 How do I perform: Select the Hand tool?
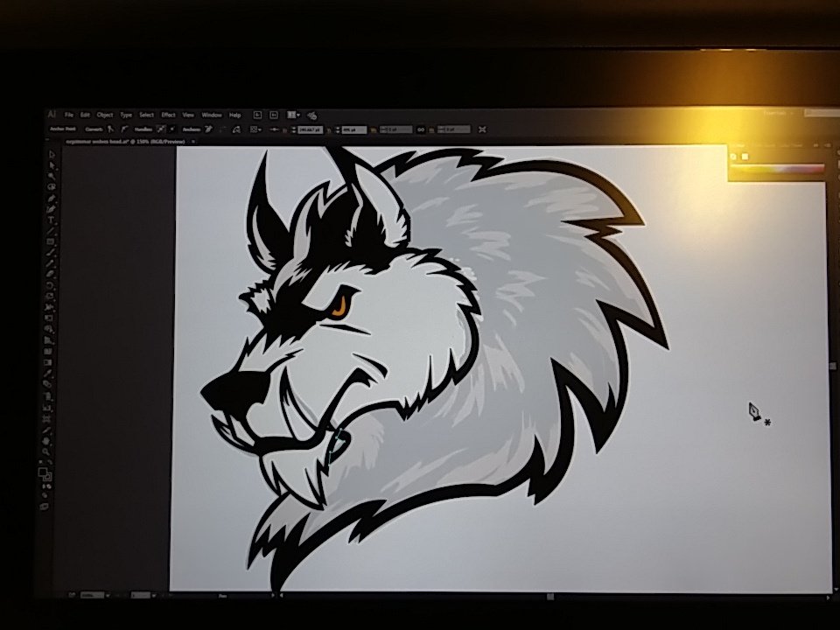(46, 441)
